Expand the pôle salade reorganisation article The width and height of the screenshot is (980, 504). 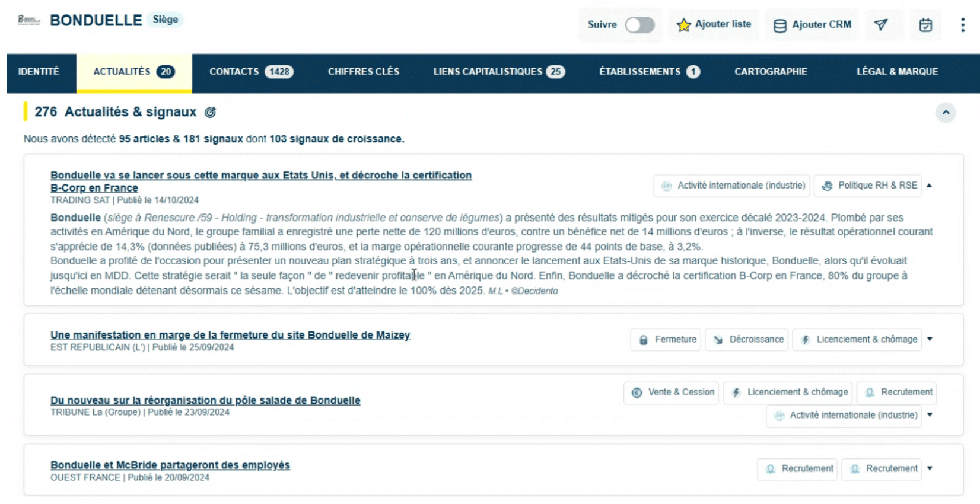pos(930,415)
